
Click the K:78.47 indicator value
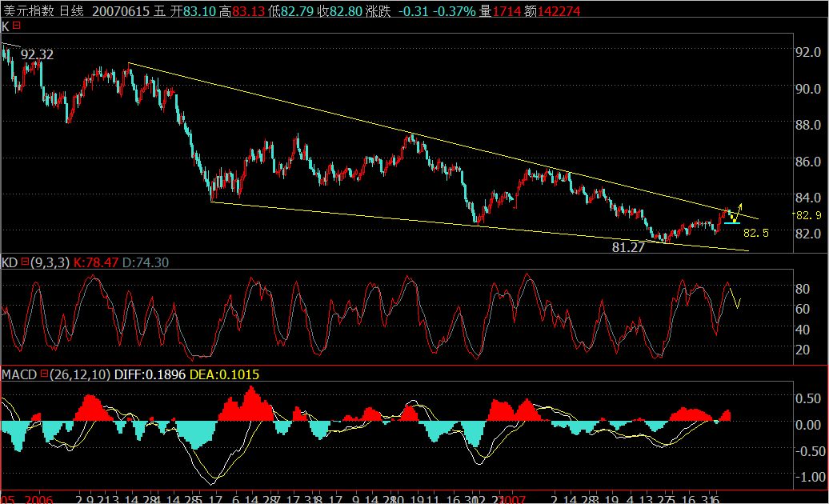tap(96, 262)
